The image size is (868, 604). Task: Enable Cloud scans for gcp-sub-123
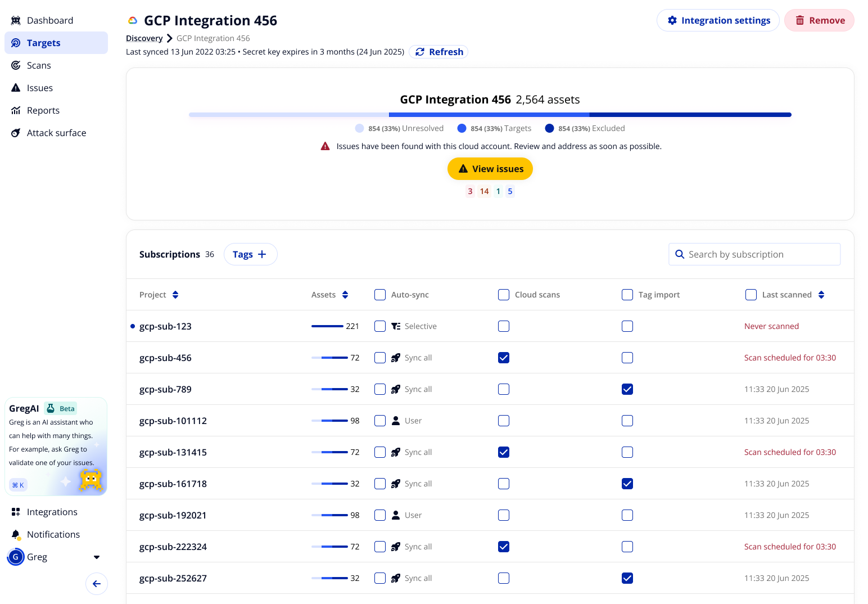(504, 326)
